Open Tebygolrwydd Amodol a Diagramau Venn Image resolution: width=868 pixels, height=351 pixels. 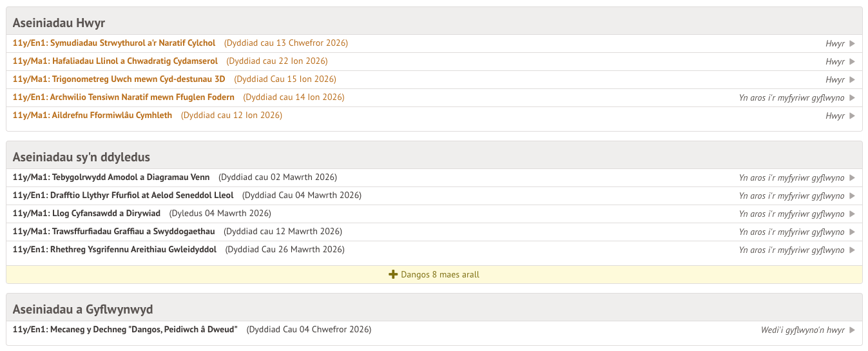tap(111, 177)
